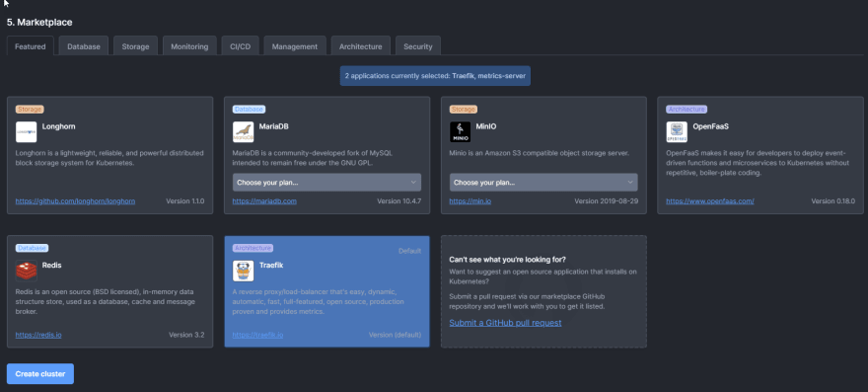Click Version (default) on Traefik card
This screenshot has height=392, width=868.
point(395,335)
